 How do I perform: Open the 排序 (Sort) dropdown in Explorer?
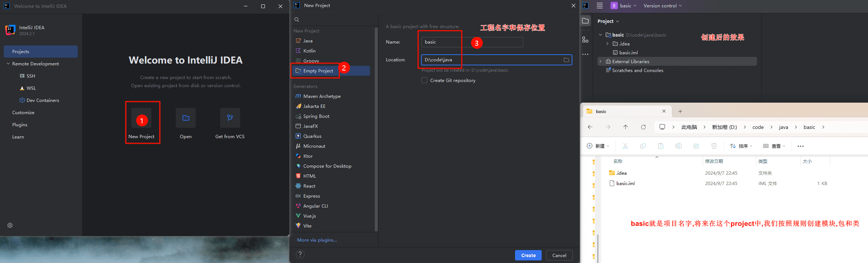tap(741, 146)
